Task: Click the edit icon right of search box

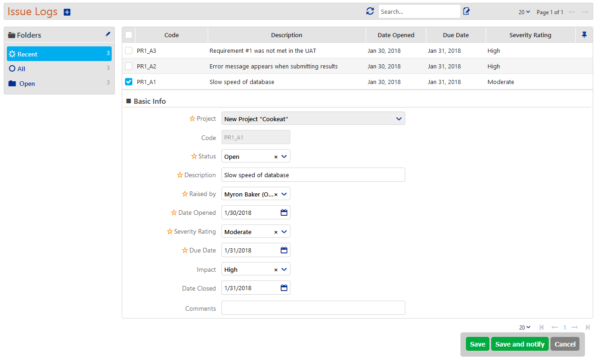Action: [x=467, y=11]
